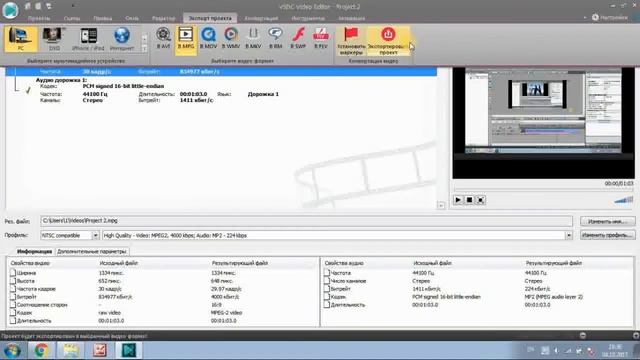Viewport: 640px width, 360px height.
Task: Select the FLV video format
Action: 321,38
